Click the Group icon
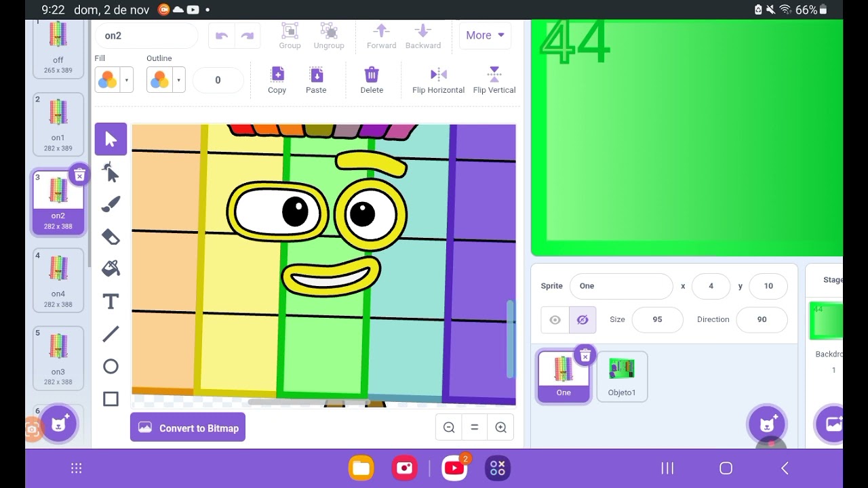This screenshot has width=868, height=488. coord(290,30)
